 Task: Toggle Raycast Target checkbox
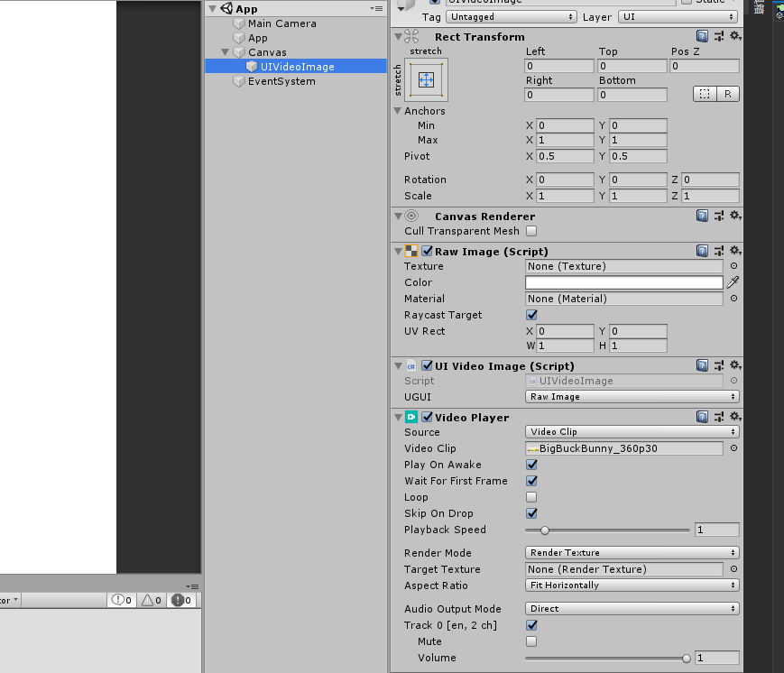tap(531, 315)
